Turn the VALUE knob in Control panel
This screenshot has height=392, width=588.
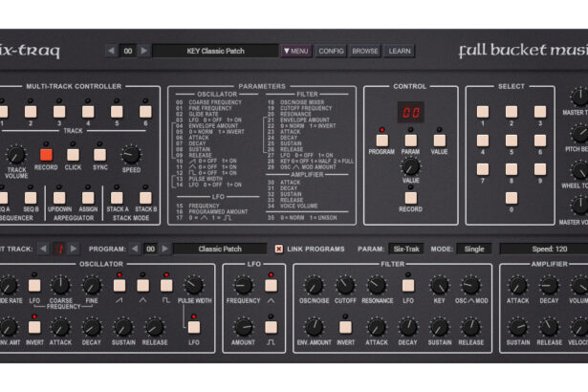tap(410, 167)
